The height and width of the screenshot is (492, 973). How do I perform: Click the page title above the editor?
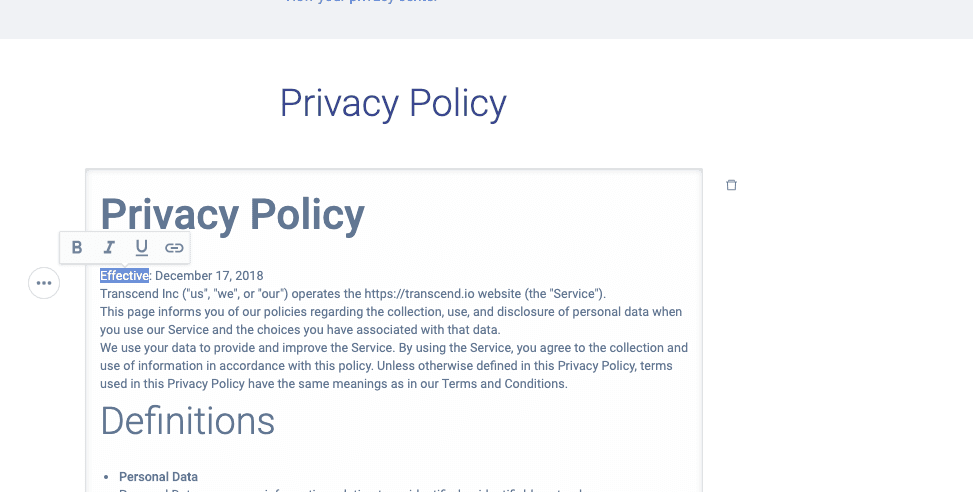click(393, 103)
